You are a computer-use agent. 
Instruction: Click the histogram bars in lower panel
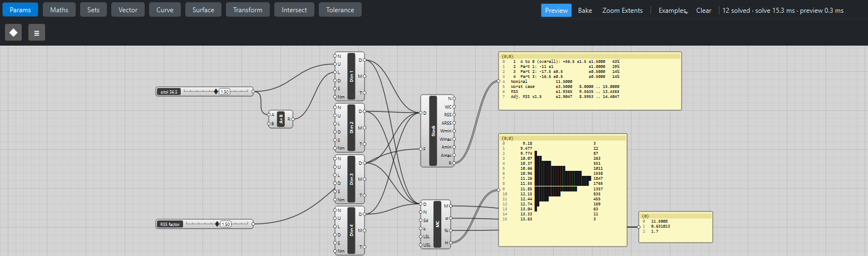(562, 181)
